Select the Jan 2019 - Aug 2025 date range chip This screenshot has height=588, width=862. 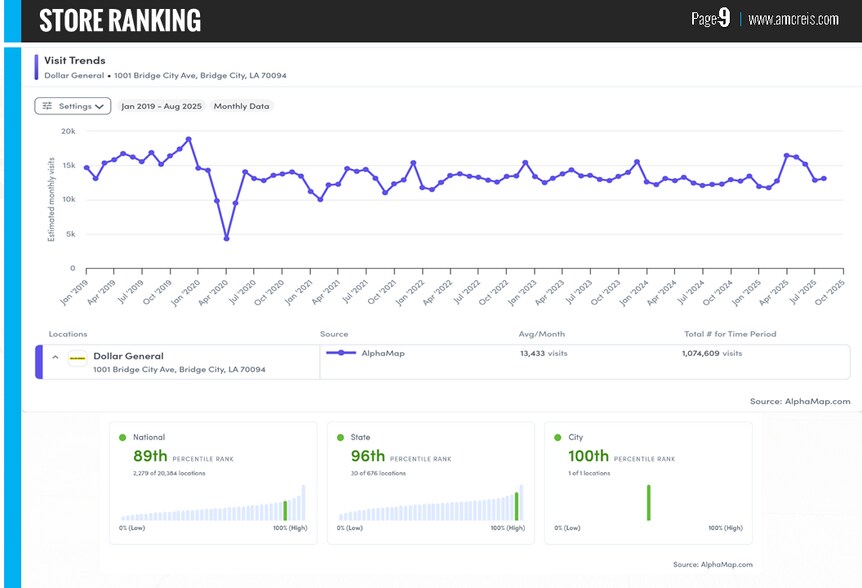coord(162,106)
